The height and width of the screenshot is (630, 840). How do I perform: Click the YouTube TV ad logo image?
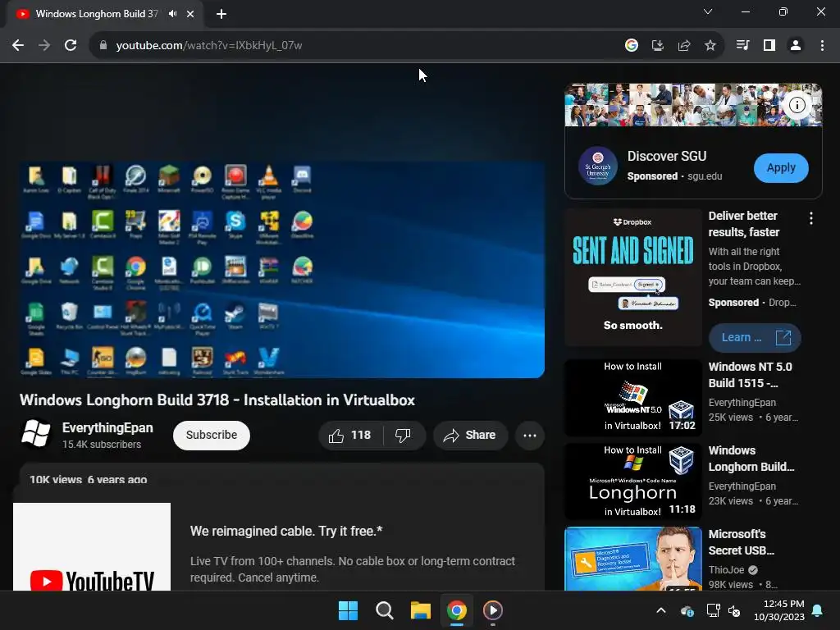92,547
